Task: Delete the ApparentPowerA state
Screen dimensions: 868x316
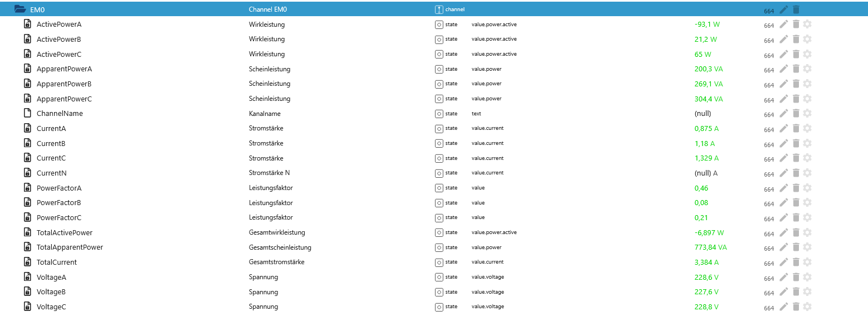Action: pyautogui.click(x=796, y=69)
